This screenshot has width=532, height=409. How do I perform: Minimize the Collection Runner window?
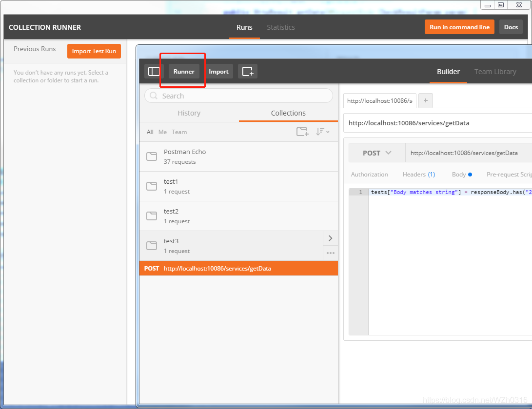(x=488, y=5)
